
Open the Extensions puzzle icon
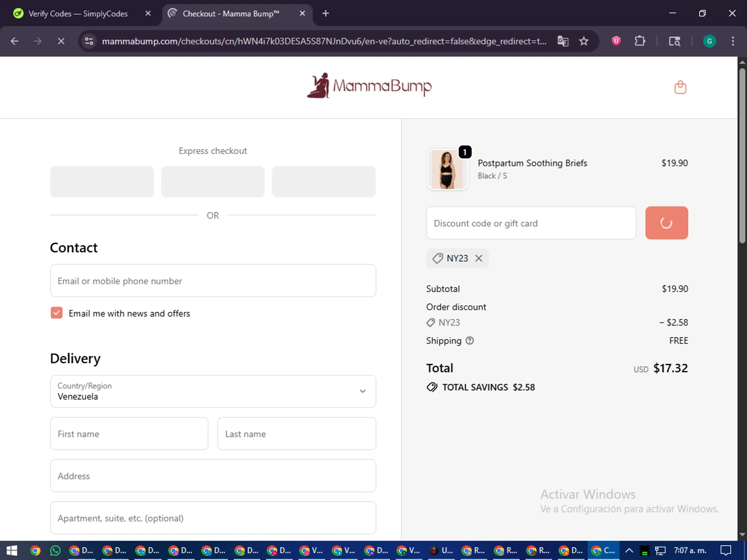click(640, 41)
